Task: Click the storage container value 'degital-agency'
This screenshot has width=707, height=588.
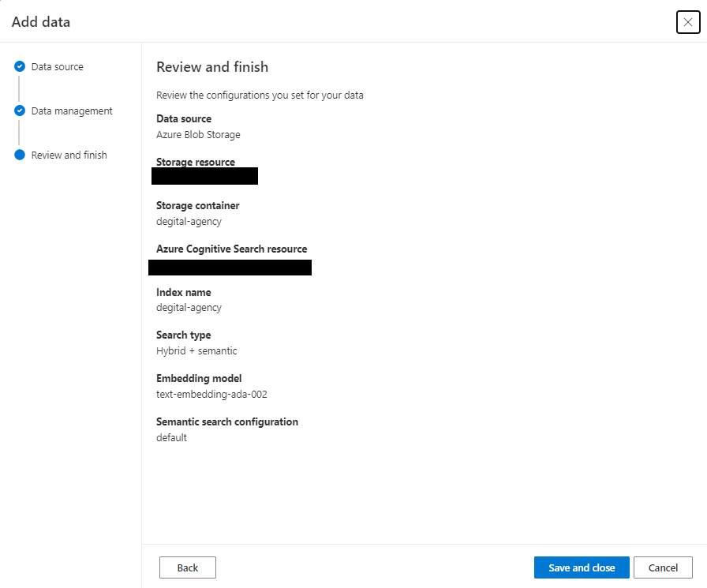Action: pyautogui.click(x=189, y=222)
